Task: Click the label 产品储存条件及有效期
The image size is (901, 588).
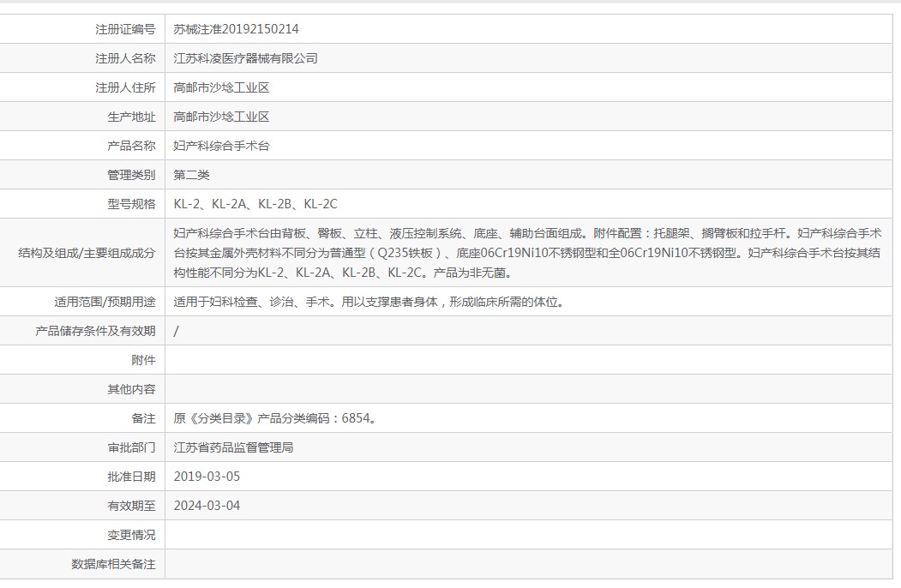Action: pyautogui.click(x=95, y=331)
